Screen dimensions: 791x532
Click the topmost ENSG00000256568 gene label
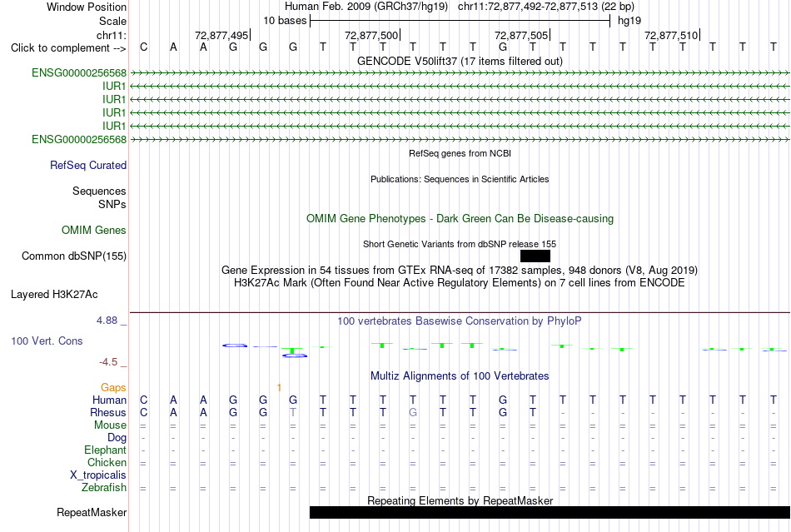pyautogui.click(x=79, y=73)
